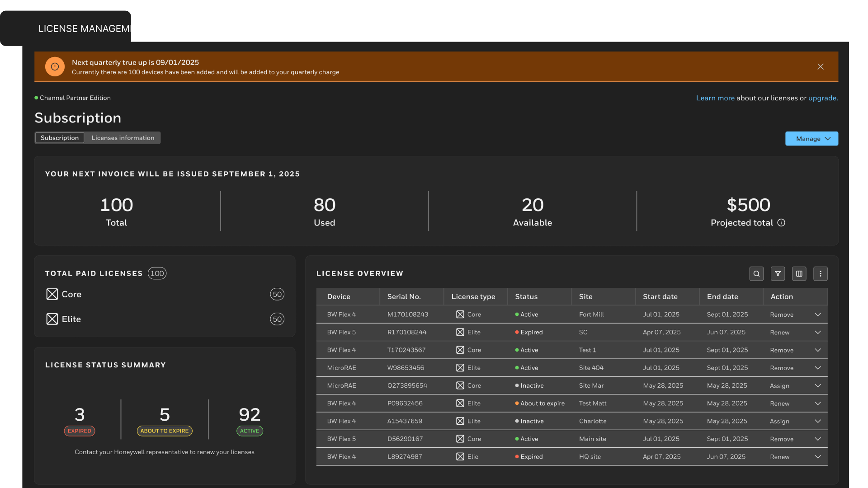Expand the L89274987 row chevron
The width and height of the screenshot is (868, 488).
click(817, 457)
